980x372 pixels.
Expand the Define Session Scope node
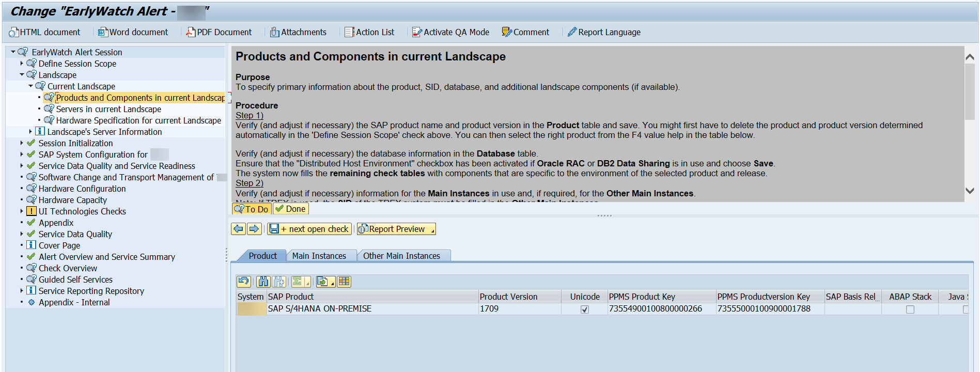click(x=22, y=64)
